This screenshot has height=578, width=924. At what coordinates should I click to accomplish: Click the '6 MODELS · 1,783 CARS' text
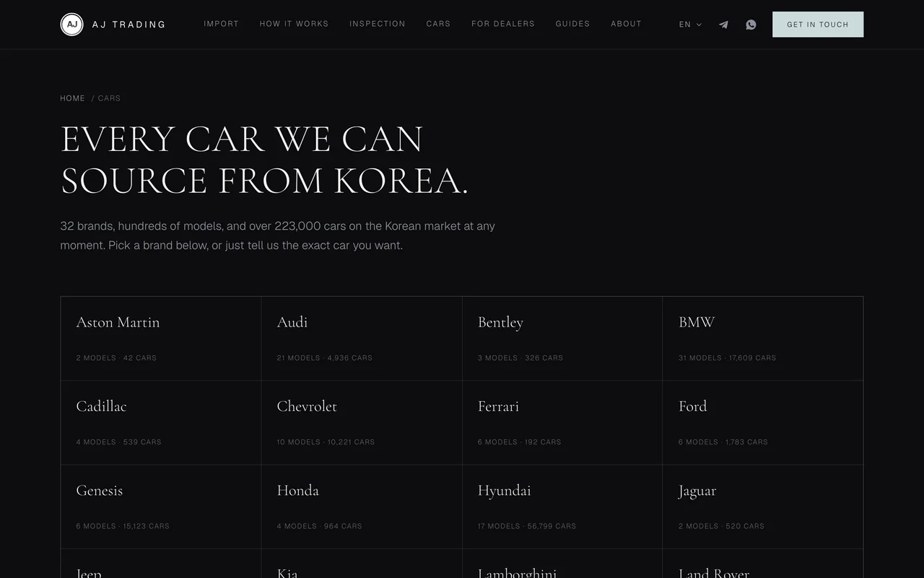click(x=723, y=442)
